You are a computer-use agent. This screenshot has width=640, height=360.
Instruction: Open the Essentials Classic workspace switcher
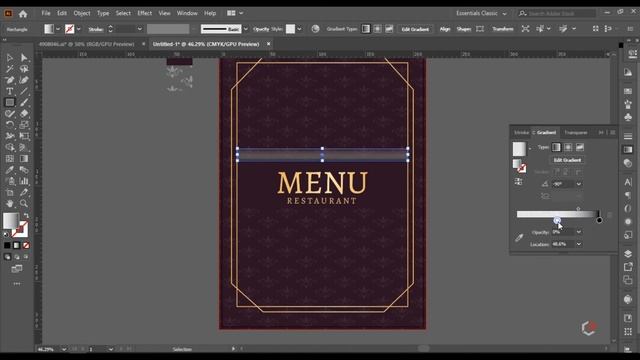[481, 13]
